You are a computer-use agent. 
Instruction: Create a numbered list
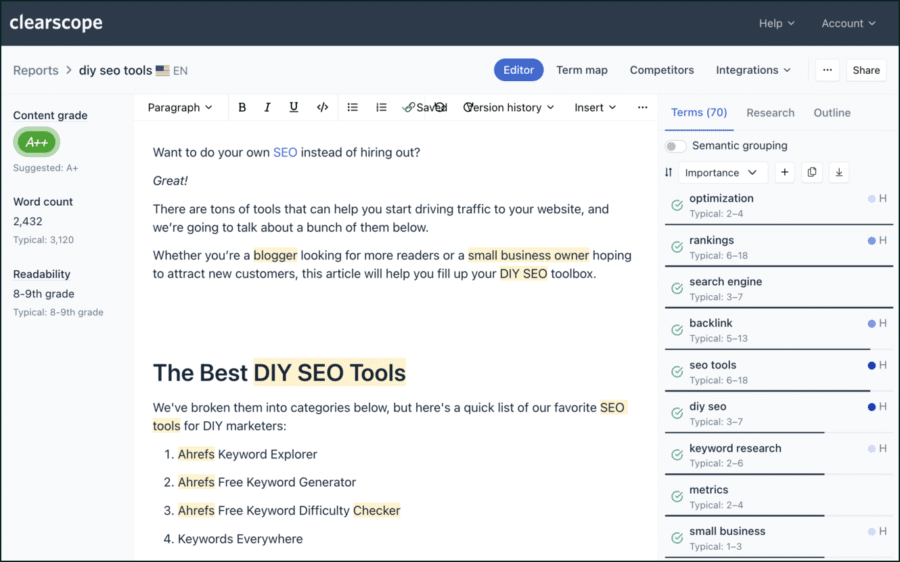pos(381,107)
